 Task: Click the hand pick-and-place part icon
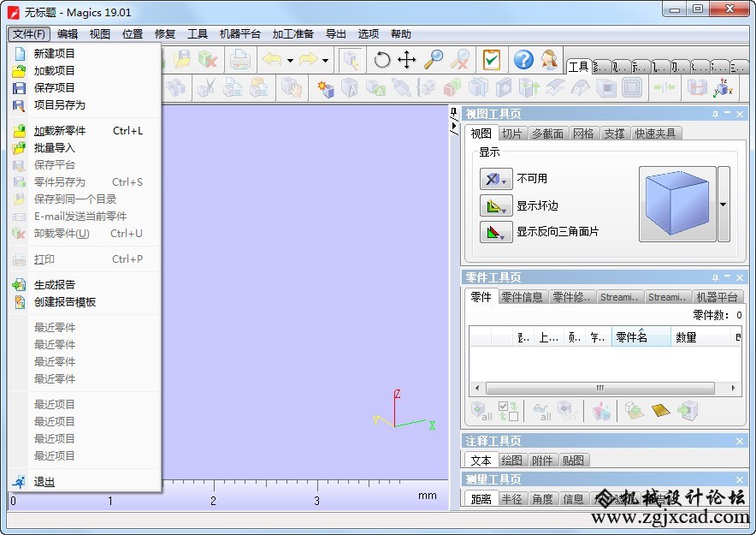[x=292, y=88]
